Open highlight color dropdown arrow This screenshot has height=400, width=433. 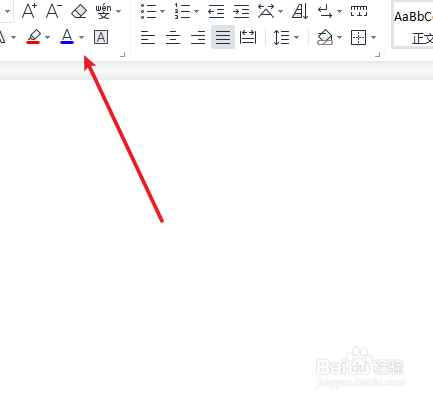coord(47,37)
